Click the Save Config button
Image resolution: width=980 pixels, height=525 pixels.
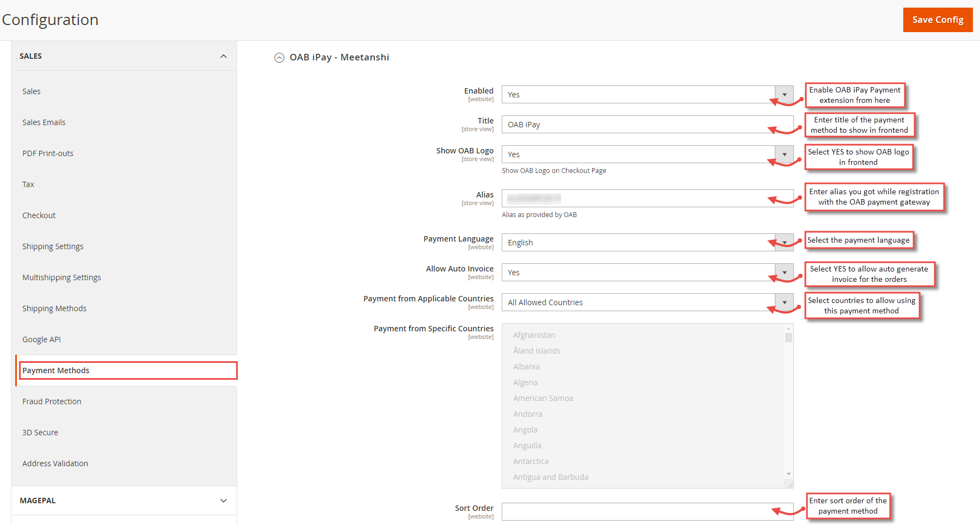pos(938,20)
